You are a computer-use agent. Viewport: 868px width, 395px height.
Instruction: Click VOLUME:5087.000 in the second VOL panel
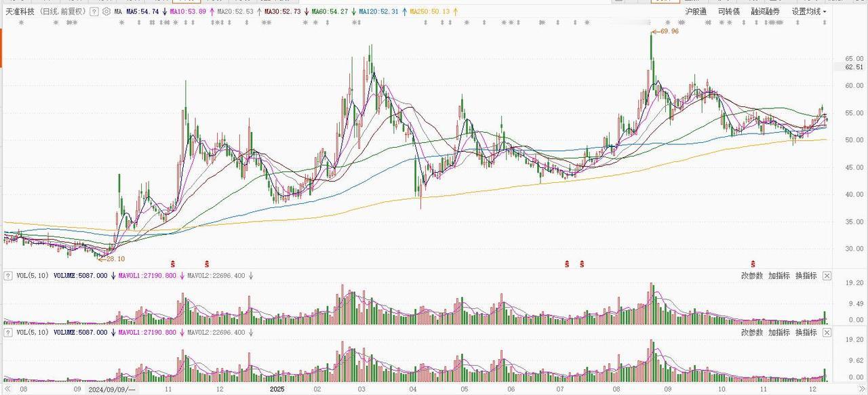point(80,333)
